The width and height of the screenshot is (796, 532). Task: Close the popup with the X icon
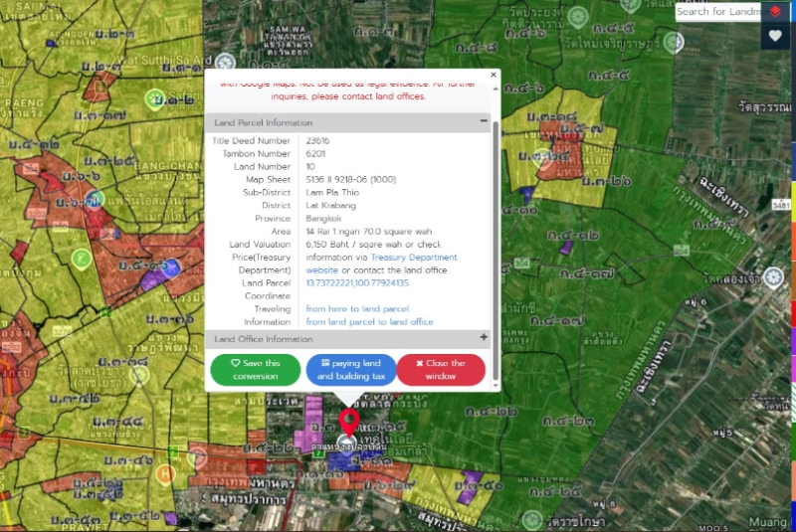tap(494, 75)
